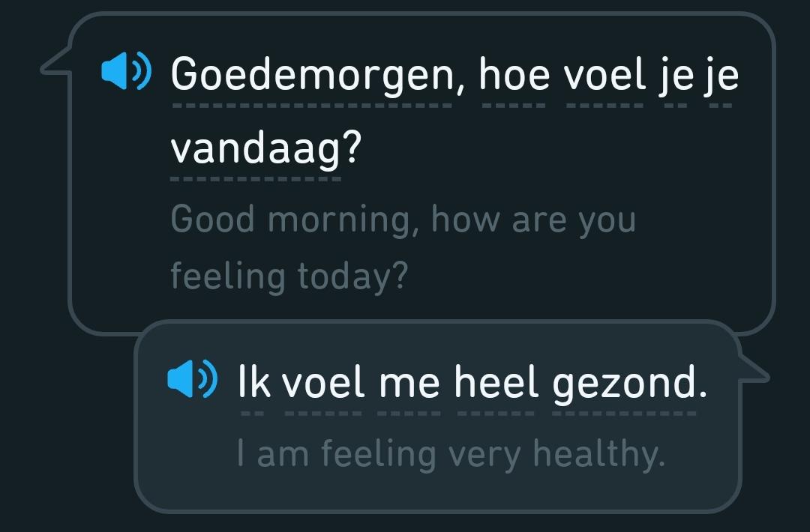Click the 'feeling today?' translation line
This screenshot has height=532, width=810.
289,276
